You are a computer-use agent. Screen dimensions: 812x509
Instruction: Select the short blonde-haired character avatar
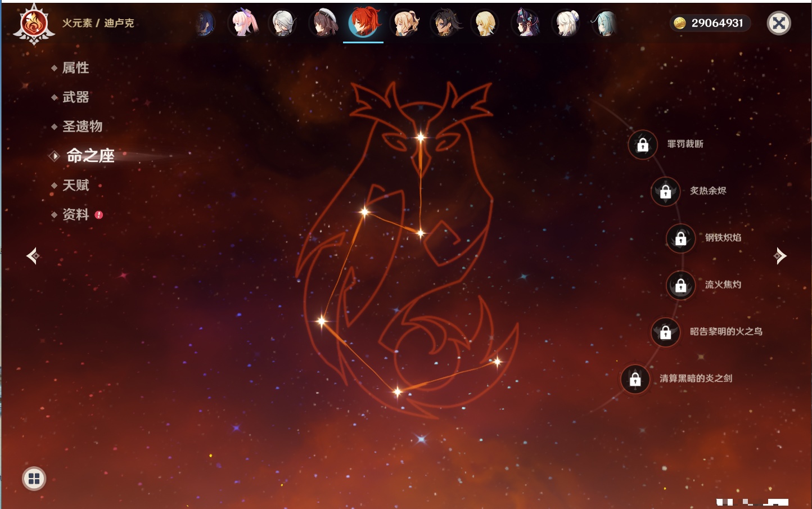click(485, 23)
